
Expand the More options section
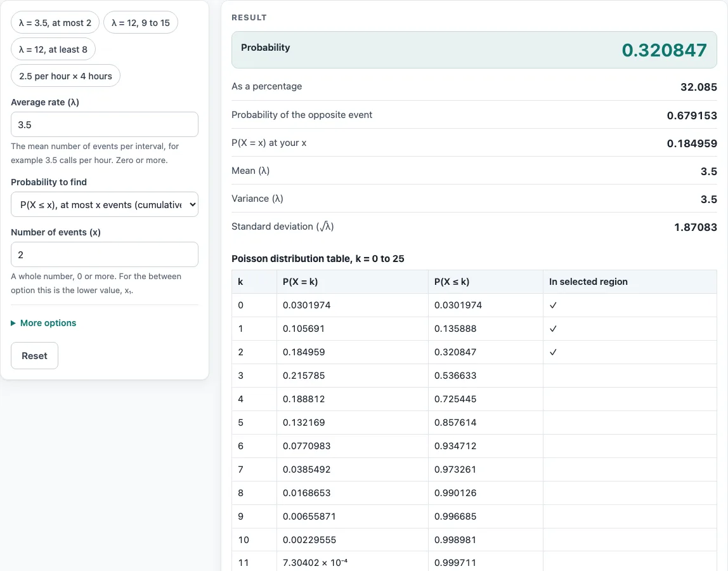coord(44,323)
